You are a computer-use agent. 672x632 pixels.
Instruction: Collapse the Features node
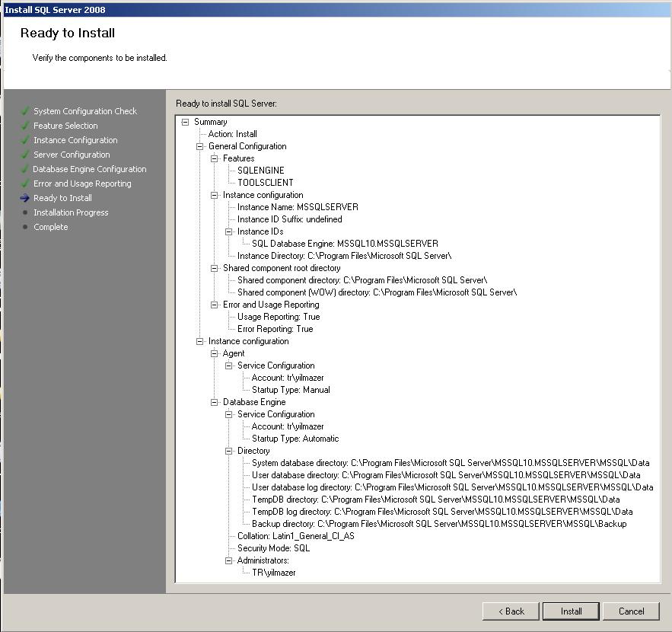click(215, 158)
